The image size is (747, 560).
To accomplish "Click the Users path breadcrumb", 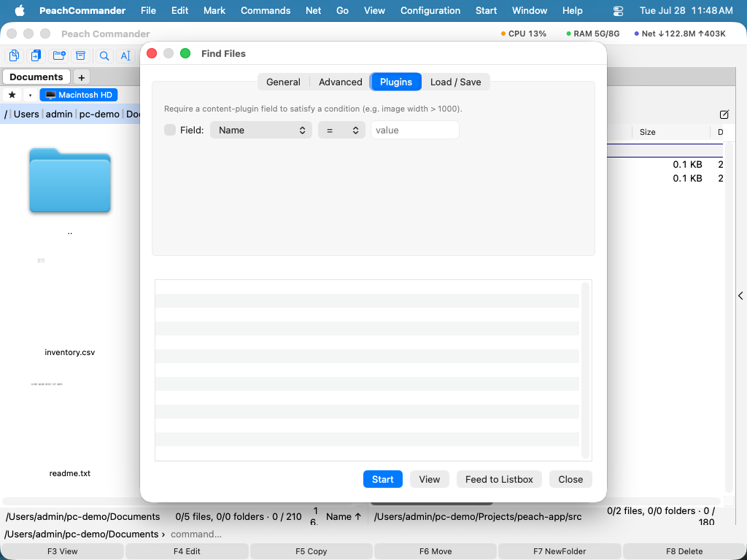I will (x=26, y=114).
